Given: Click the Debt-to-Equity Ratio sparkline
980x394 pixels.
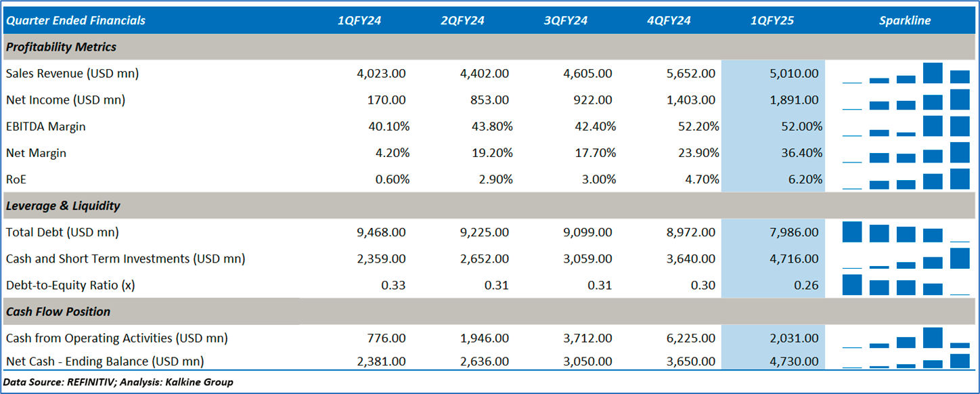Looking at the screenshot, I should (906, 285).
